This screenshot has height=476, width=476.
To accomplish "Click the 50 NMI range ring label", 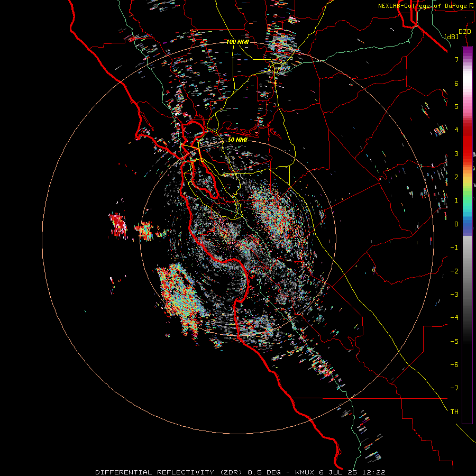I will 237,140.
